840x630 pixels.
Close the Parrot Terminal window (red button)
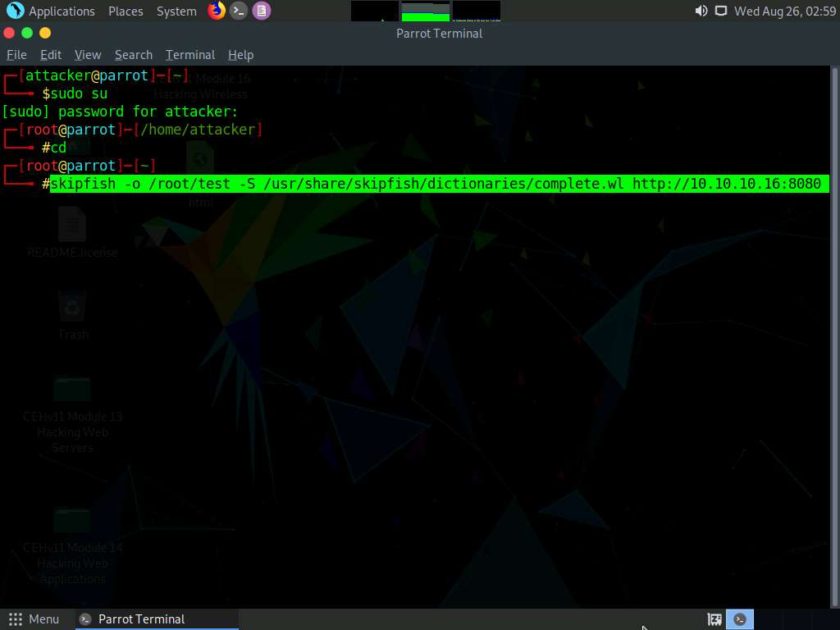click(9, 33)
